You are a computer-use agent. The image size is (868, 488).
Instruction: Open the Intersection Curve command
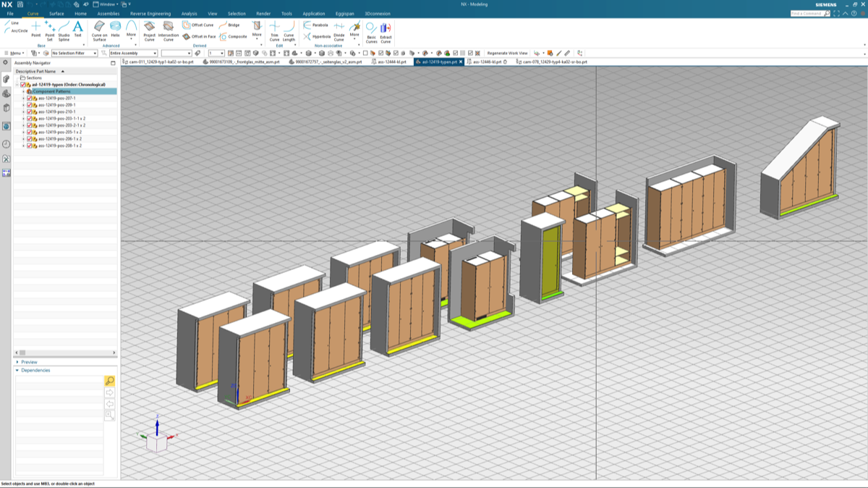click(169, 31)
